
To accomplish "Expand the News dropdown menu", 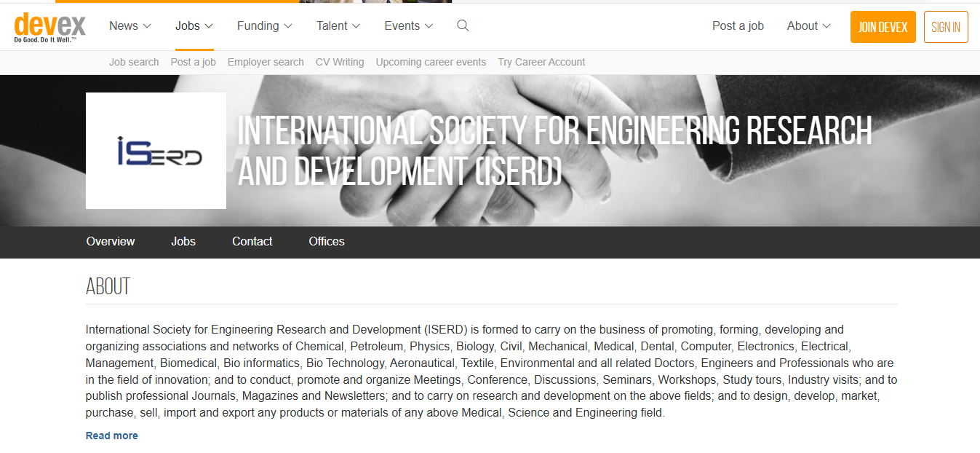I will tap(130, 26).
